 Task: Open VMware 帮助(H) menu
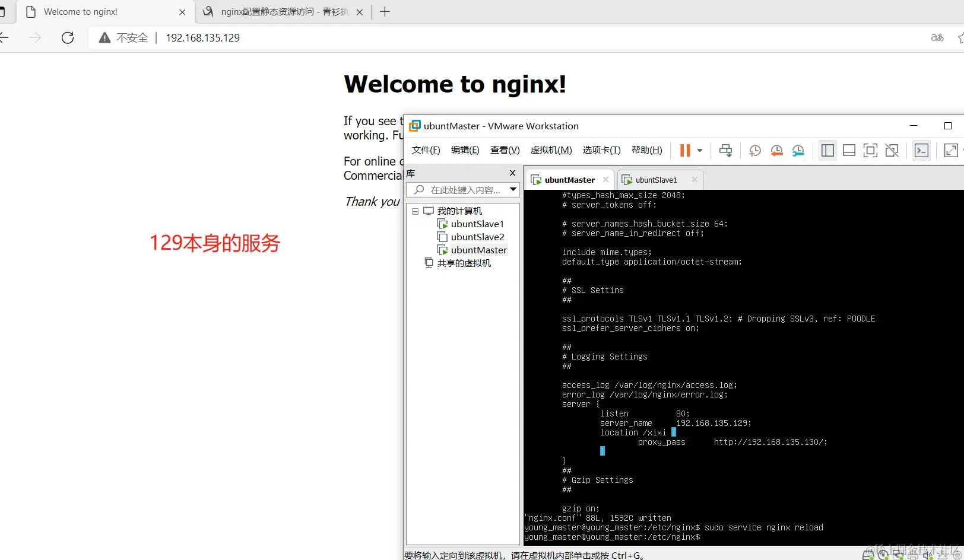coord(647,150)
